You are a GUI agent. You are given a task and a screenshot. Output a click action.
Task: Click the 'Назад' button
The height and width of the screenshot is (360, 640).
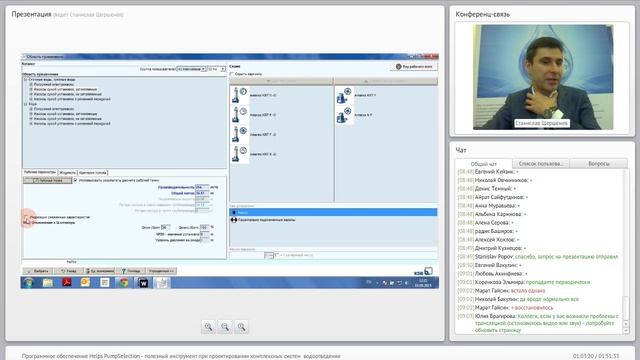69,271
